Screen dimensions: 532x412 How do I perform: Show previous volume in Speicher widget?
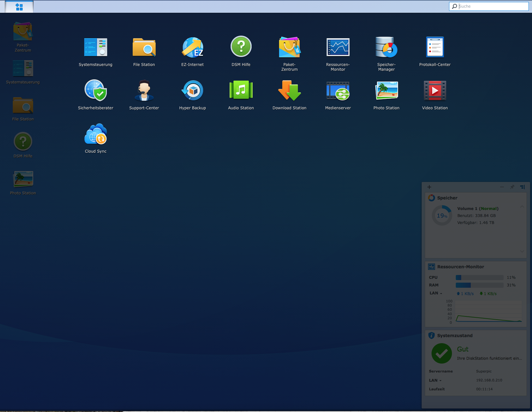(522, 206)
